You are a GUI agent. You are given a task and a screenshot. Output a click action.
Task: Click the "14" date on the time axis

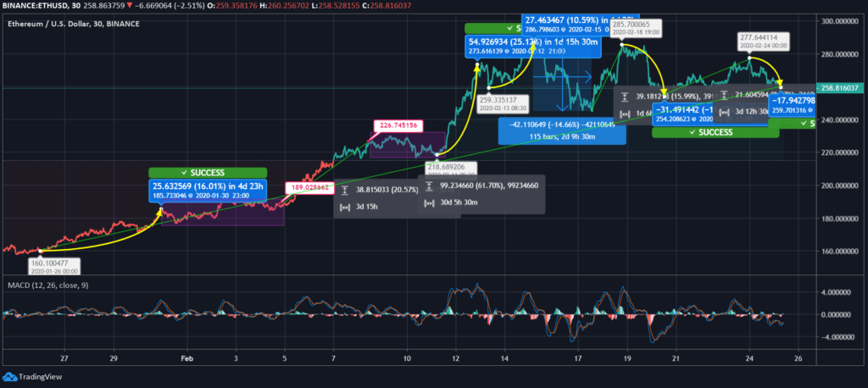coord(505,358)
